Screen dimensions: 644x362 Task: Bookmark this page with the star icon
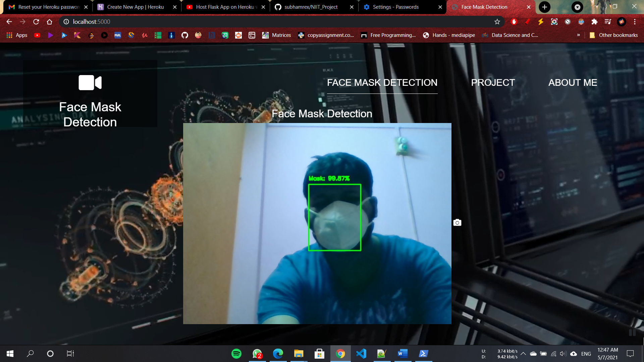point(497,22)
